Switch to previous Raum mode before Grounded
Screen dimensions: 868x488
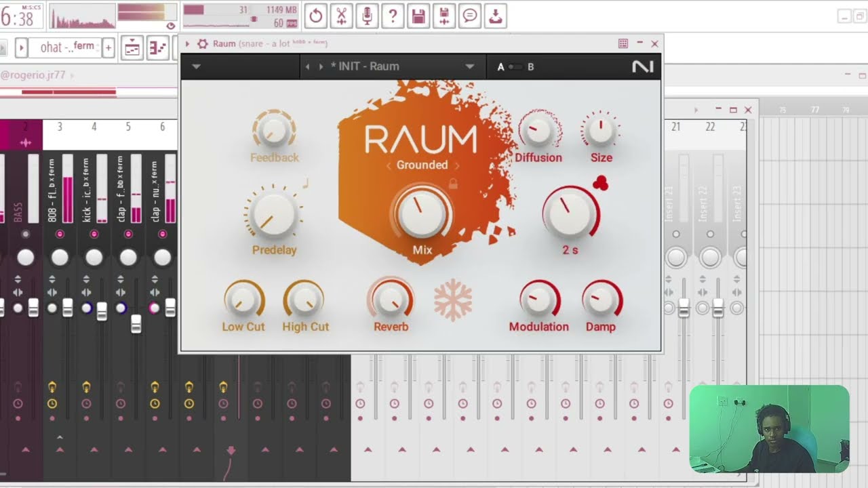(x=389, y=165)
